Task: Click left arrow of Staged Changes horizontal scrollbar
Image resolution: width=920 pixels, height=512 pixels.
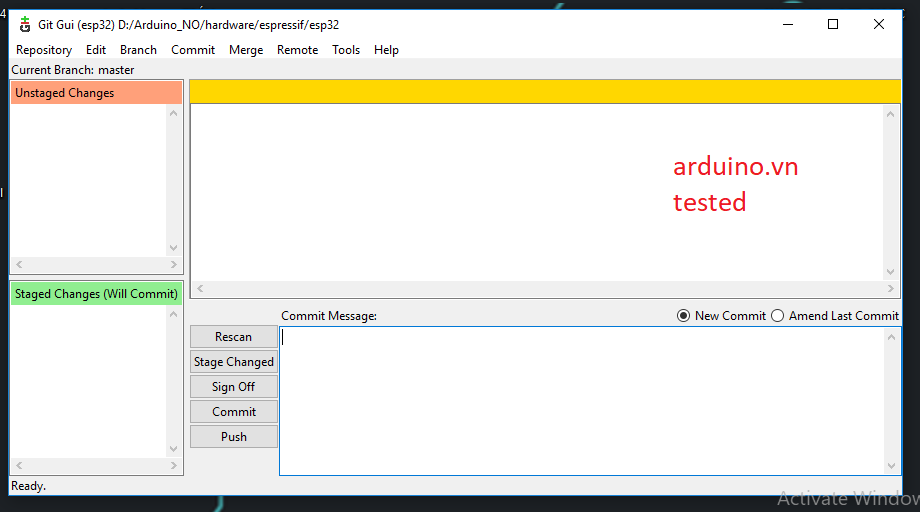Action: (x=19, y=465)
